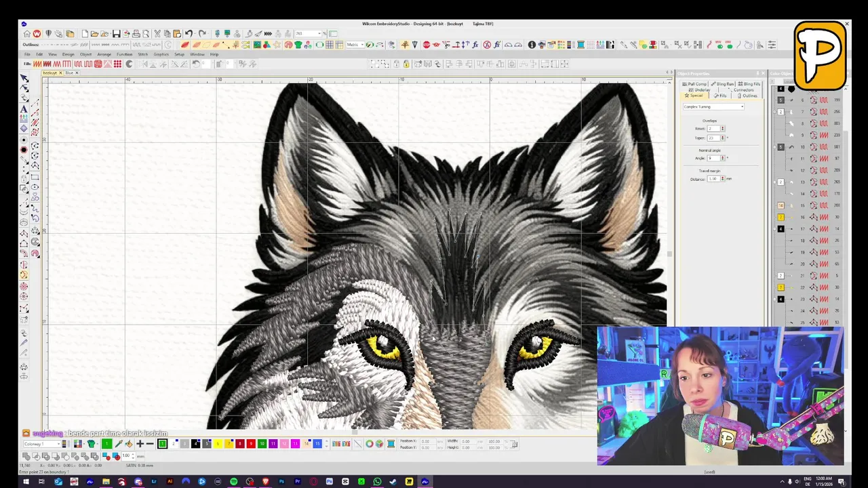Click the T-shirt icon beside Colorway
The image size is (868, 488).
pyautogui.click(x=92, y=444)
